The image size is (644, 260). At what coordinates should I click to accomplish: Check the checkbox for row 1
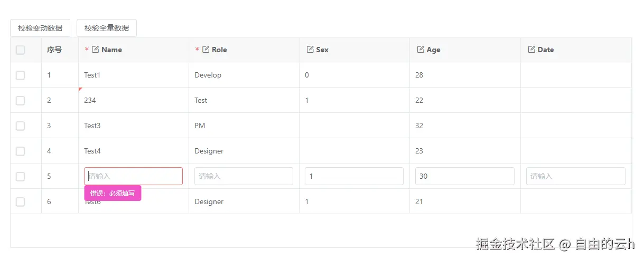tap(21, 75)
